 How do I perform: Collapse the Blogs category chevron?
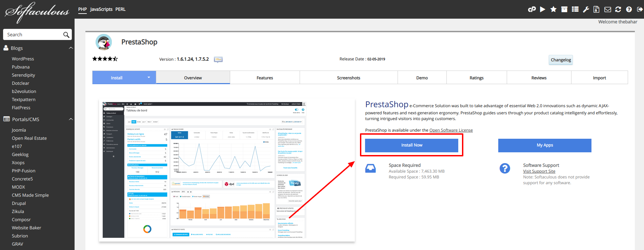(x=71, y=48)
